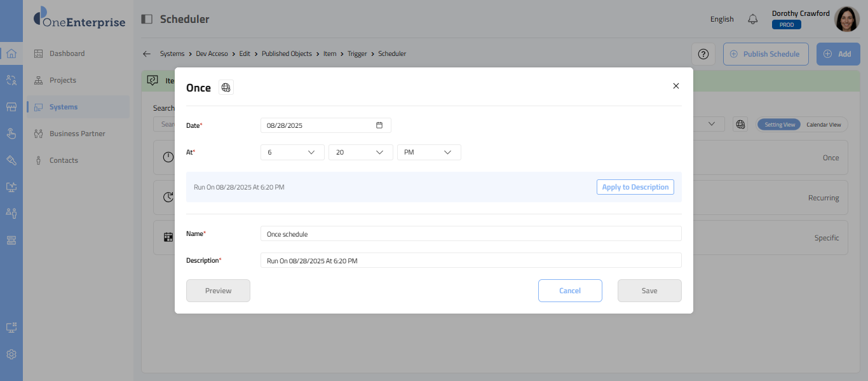Open Dashboard in the sidebar menu

pos(67,53)
